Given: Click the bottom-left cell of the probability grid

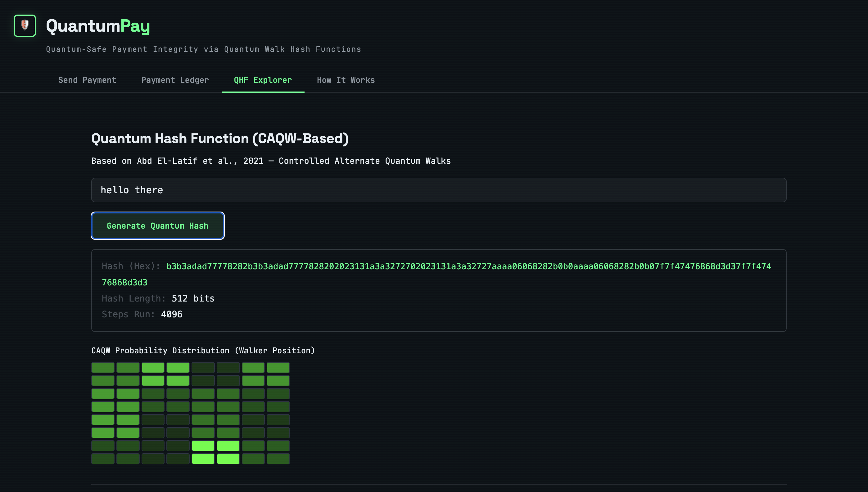Looking at the screenshot, I should click(103, 458).
